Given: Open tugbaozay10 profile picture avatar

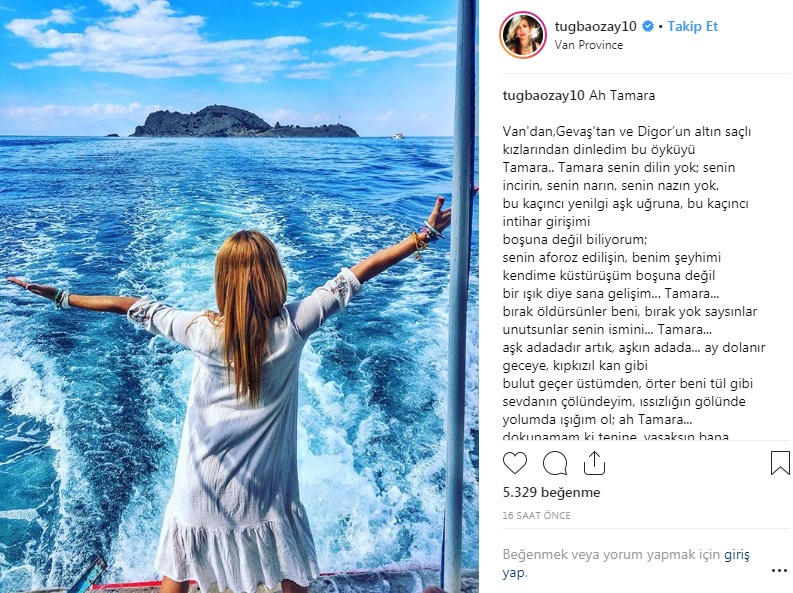Looking at the screenshot, I should pos(523,35).
